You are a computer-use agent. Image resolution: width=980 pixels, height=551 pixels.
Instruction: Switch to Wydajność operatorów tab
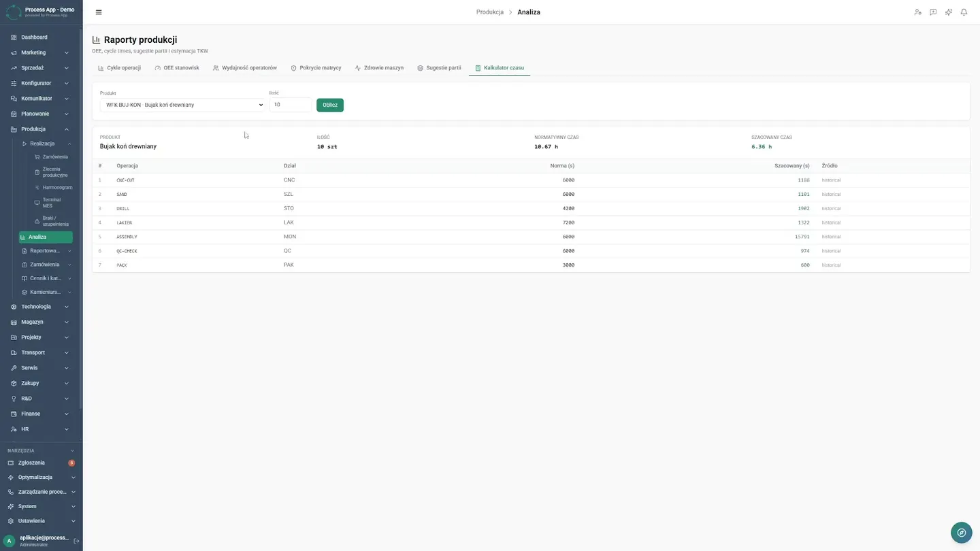tap(245, 68)
